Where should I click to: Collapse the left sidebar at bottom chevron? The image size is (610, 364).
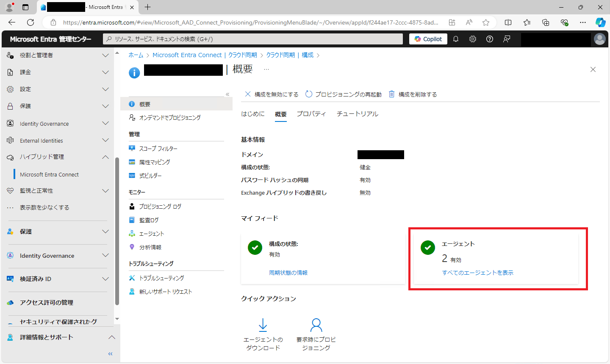point(110,354)
